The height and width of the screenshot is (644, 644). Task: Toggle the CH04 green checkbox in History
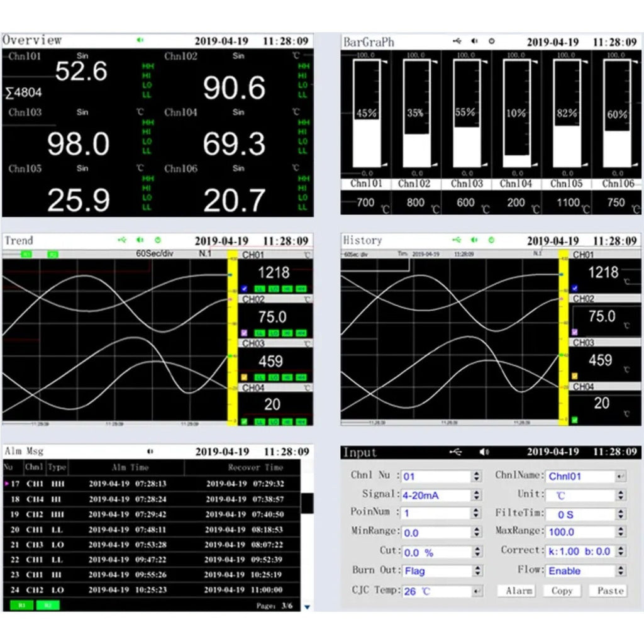click(x=575, y=419)
